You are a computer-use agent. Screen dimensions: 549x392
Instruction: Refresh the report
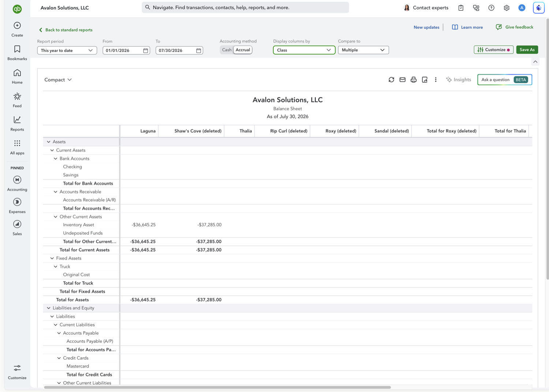tap(391, 79)
